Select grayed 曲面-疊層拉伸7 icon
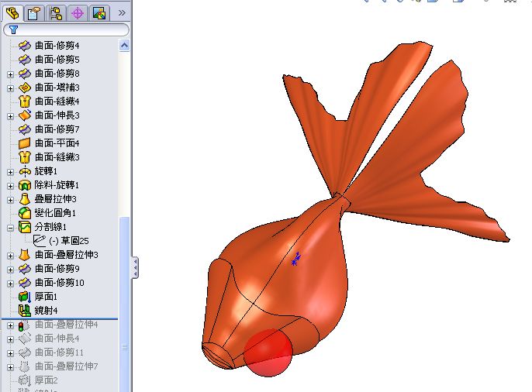This screenshot has width=532, height=392. tap(25, 366)
